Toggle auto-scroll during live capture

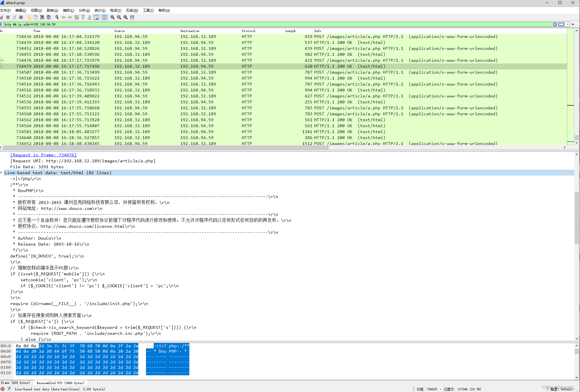click(96, 17)
